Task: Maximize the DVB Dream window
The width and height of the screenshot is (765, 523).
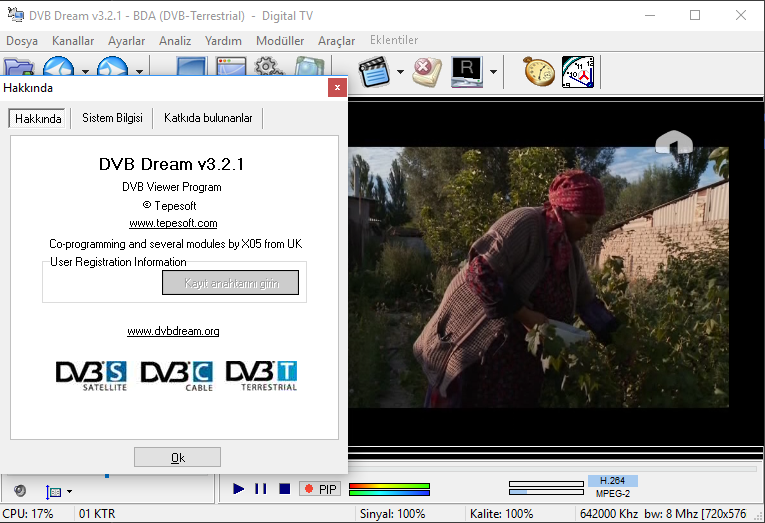Action: (x=695, y=15)
